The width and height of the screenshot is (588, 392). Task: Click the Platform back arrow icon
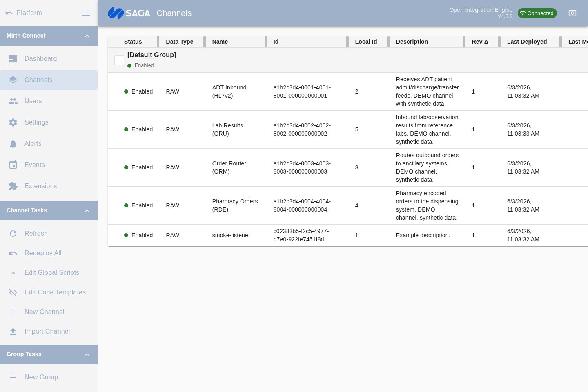(x=9, y=13)
